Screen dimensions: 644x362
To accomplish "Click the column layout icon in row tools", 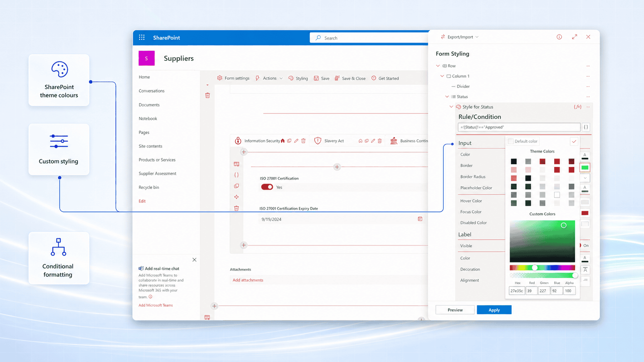I will point(236,164).
